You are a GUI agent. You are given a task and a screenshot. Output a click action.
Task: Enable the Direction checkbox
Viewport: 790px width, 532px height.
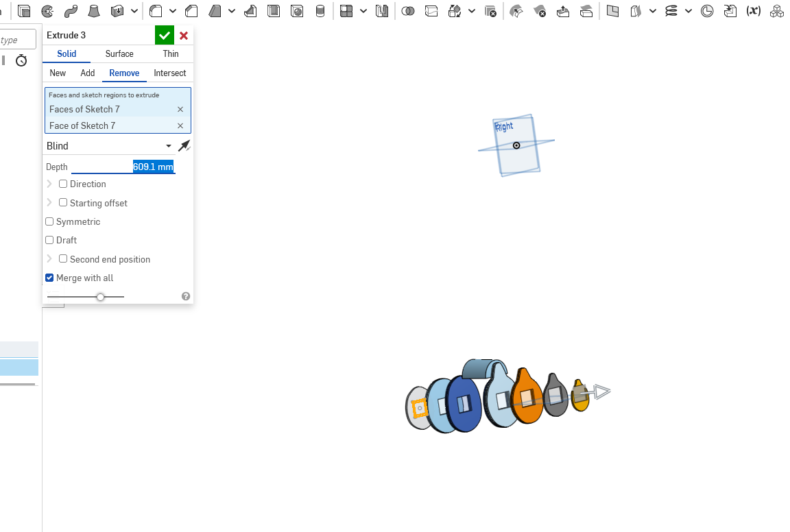[x=63, y=184]
